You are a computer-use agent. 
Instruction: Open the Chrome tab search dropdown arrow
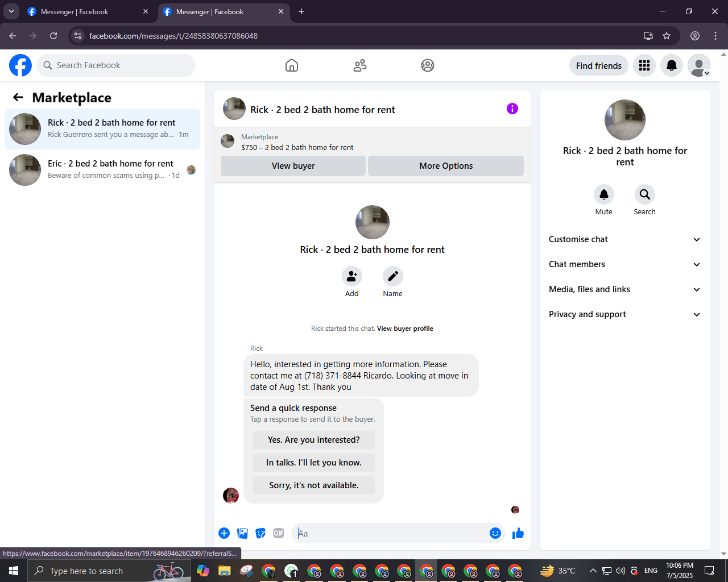[x=11, y=11]
